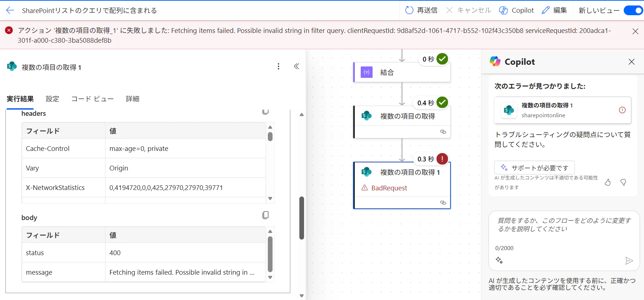Click the sparkle prompt suggestions icon

coord(499,260)
